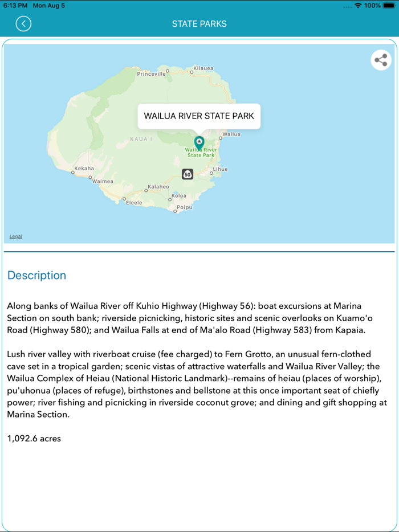Open the share icon on the map
The height and width of the screenshot is (532, 399).
(x=381, y=60)
